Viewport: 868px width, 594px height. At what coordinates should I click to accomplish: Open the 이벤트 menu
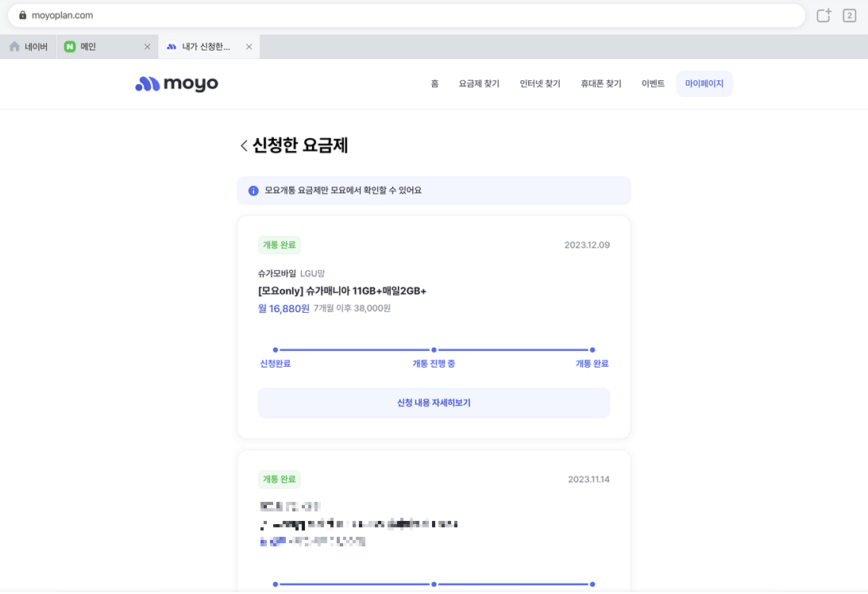653,83
